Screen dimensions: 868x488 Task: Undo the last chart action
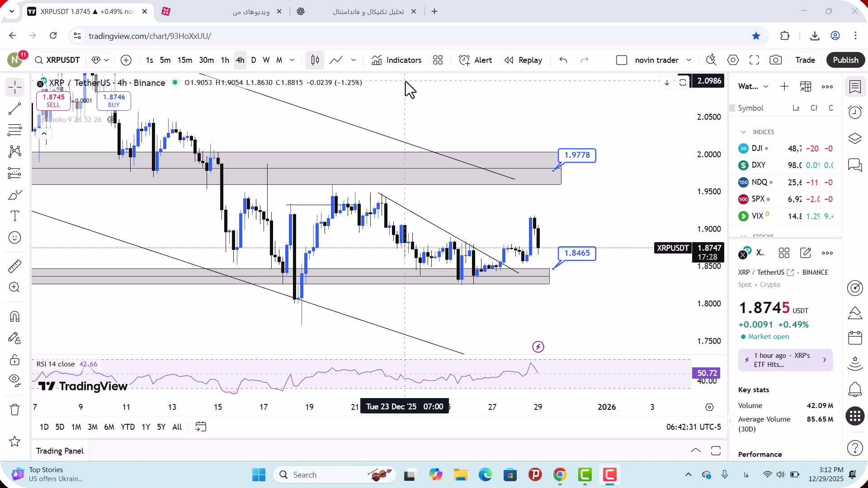coord(563,60)
